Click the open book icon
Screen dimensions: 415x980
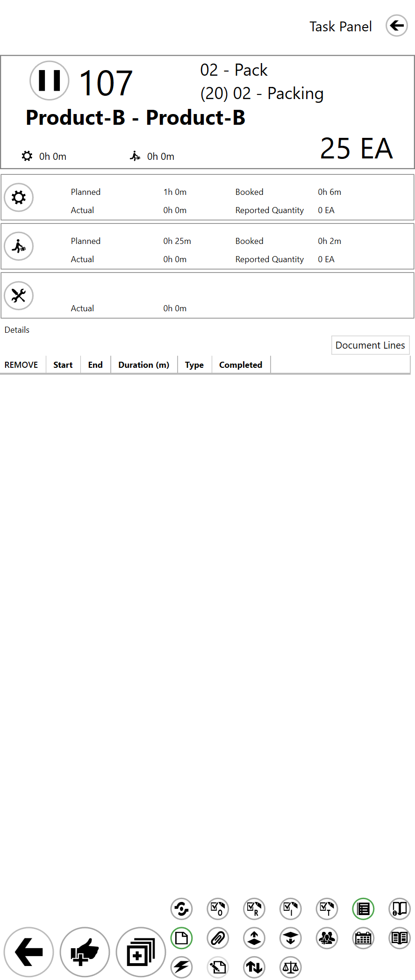point(400,938)
